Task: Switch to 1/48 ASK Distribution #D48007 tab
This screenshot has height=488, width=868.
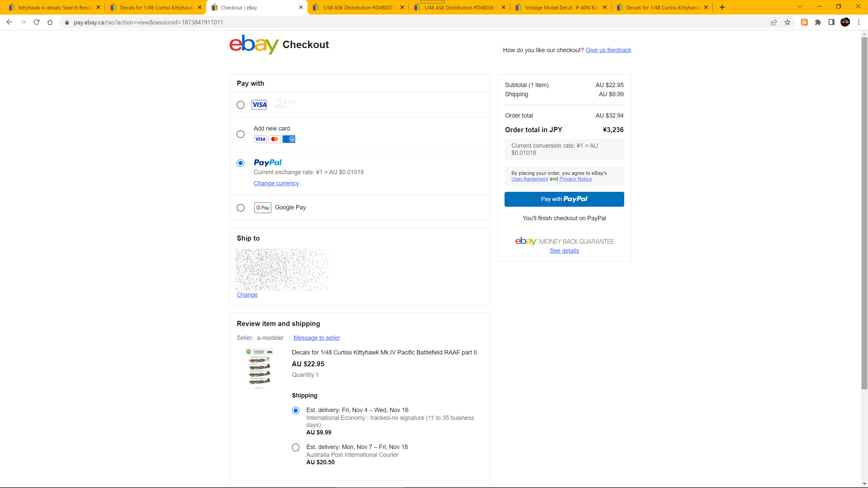Action: (358, 7)
